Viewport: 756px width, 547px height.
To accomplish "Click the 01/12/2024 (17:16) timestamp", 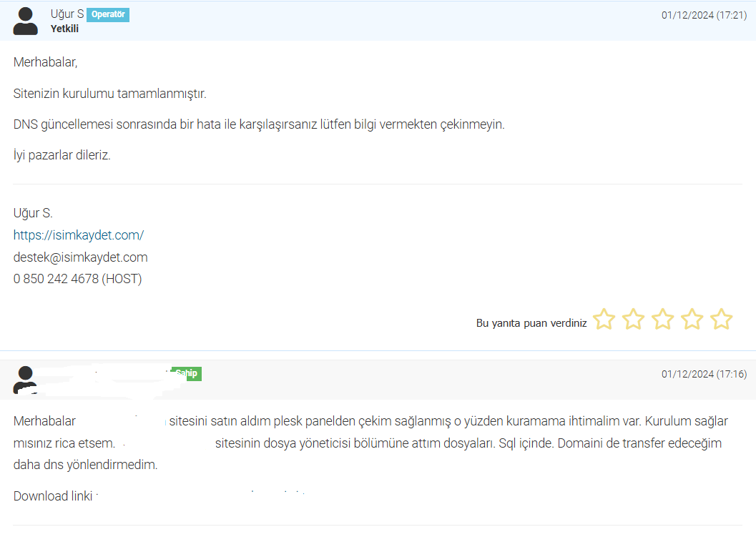I will pos(704,374).
